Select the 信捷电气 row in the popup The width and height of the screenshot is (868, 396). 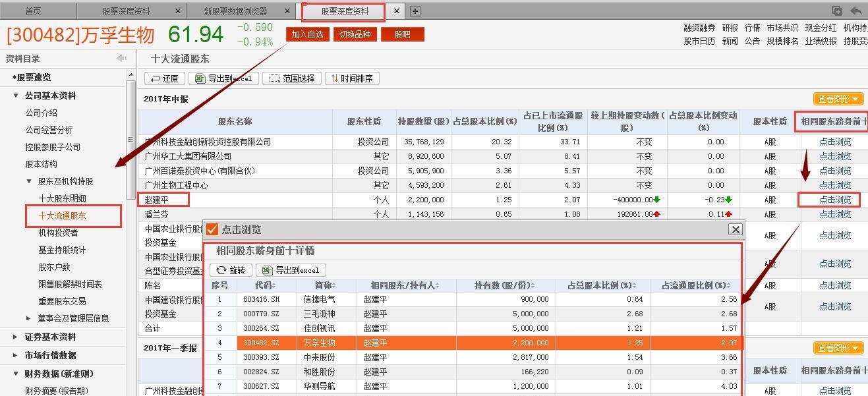click(x=473, y=299)
